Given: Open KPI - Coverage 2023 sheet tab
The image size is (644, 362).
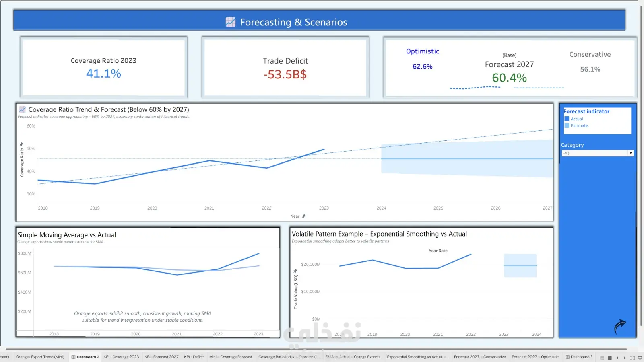Looking at the screenshot, I should coord(121,357).
